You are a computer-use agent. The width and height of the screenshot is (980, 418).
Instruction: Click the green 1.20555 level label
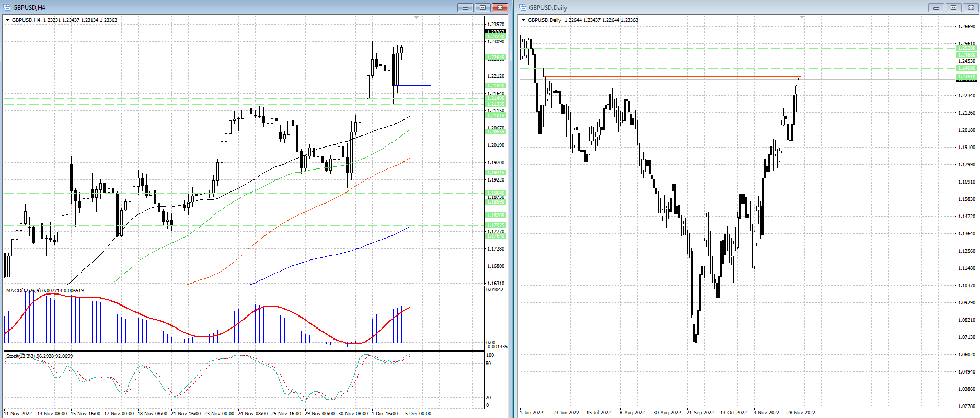point(495,132)
